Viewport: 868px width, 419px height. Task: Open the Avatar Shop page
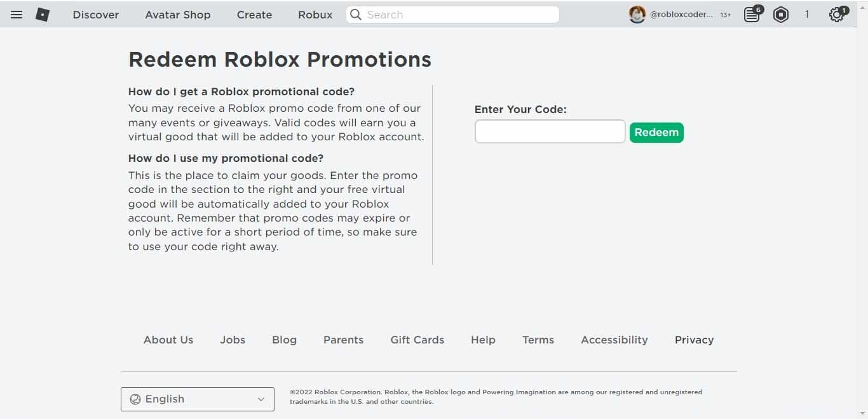tap(177, 14)
